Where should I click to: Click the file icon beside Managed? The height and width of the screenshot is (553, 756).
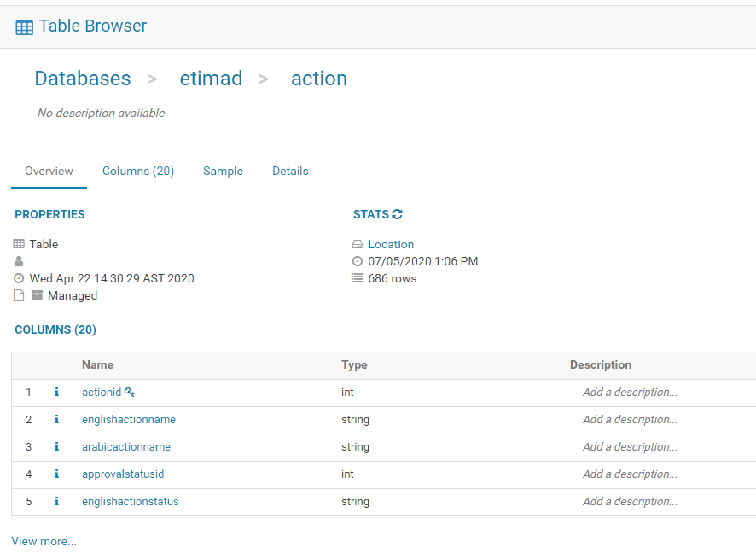click(19, 295)
